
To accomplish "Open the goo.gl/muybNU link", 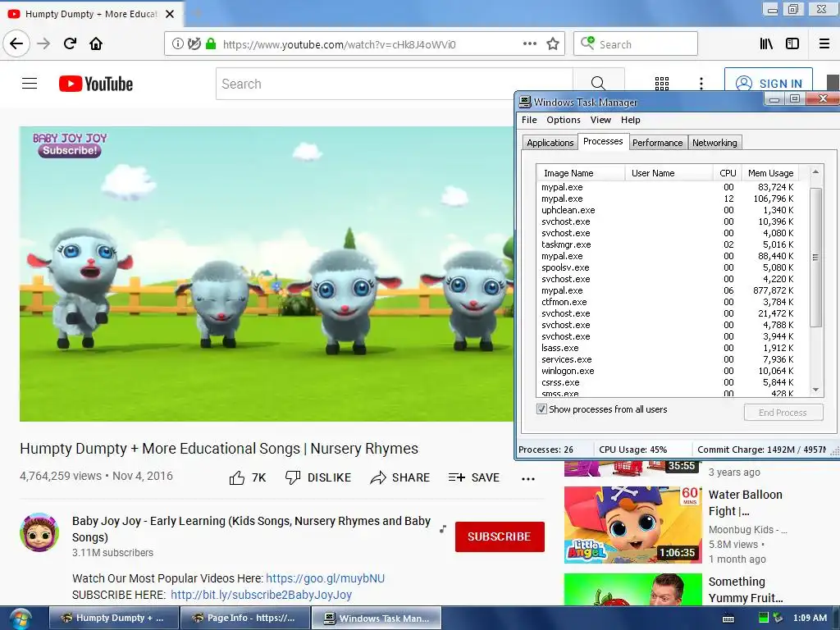I will pos(325,578).
